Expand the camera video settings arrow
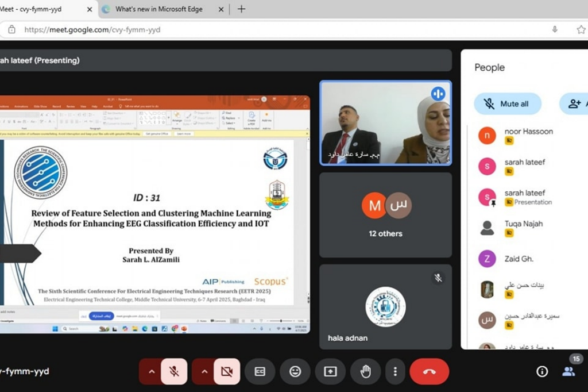Image resolution: width=588 pixels, height=392 pixels. point(204,371)
